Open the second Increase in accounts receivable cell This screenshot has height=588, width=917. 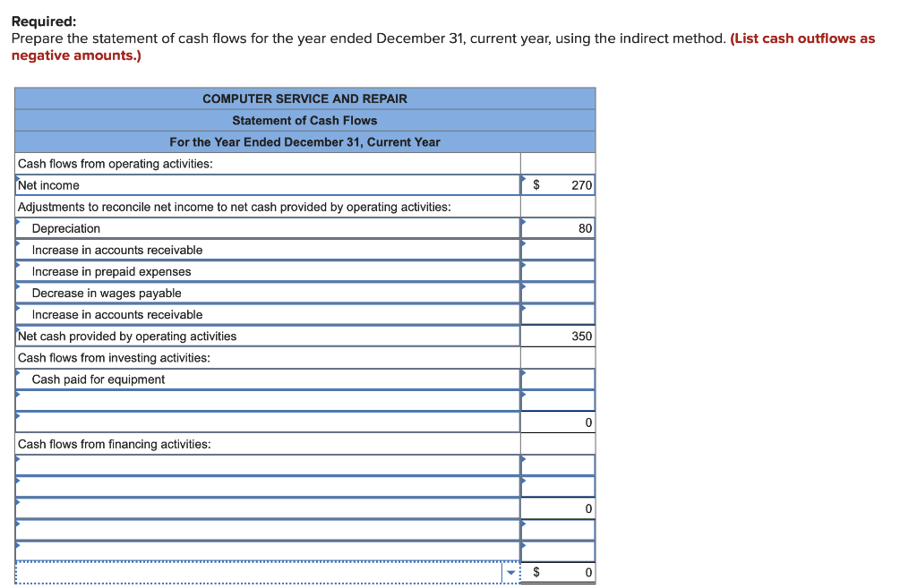click(x=266, y=314)
